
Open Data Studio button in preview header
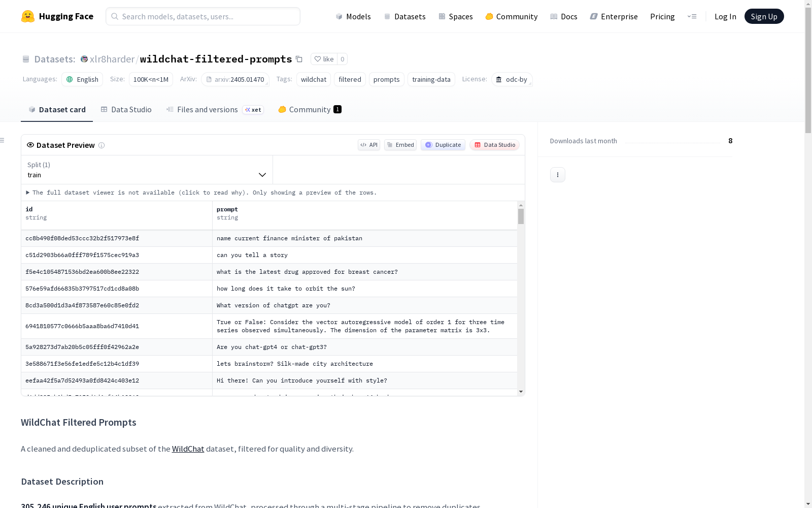494,145
